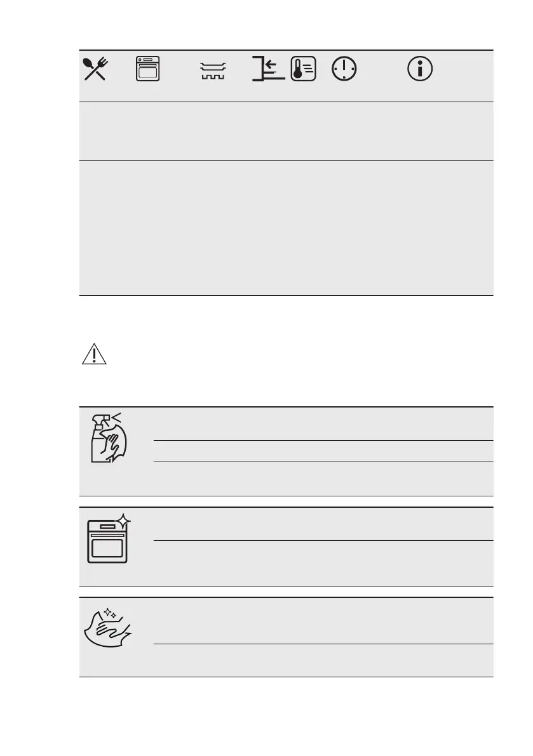Click the first blank row beside spray bottle icon
This screenshot has height=756, width=533.
pyautogui.click(x=323, y=424)
